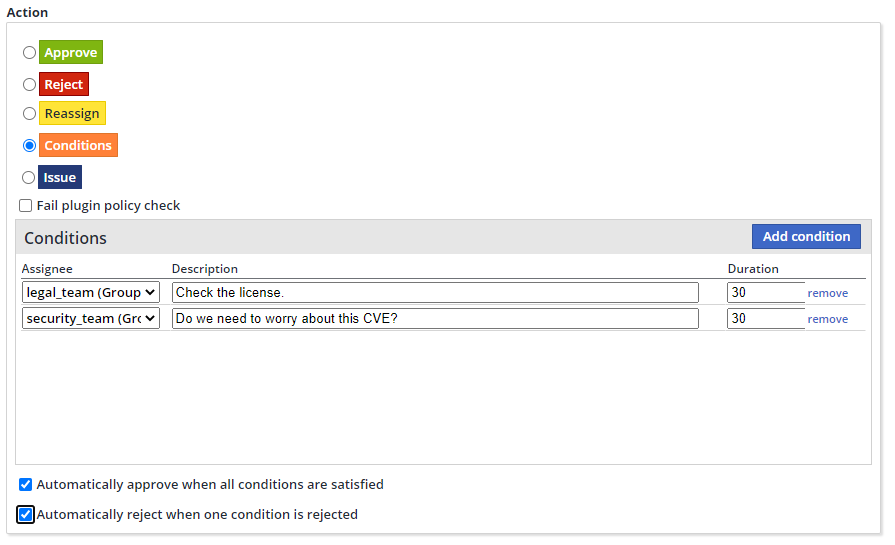895x545 pixels.
Task: Click the green Approve label
Action: tap(71, 53)
